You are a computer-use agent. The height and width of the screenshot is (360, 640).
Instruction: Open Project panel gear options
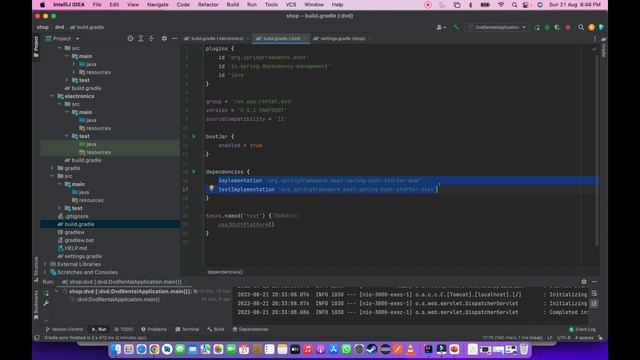coord(164,38)
